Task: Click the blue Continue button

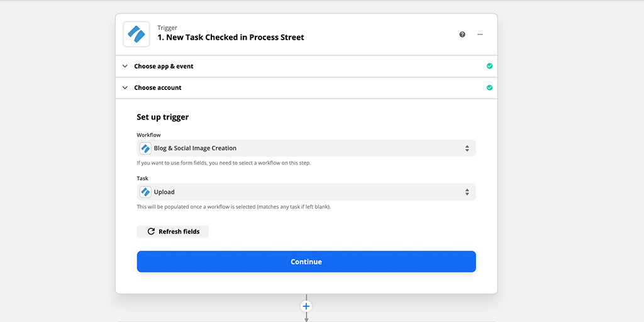Action: 306,262
